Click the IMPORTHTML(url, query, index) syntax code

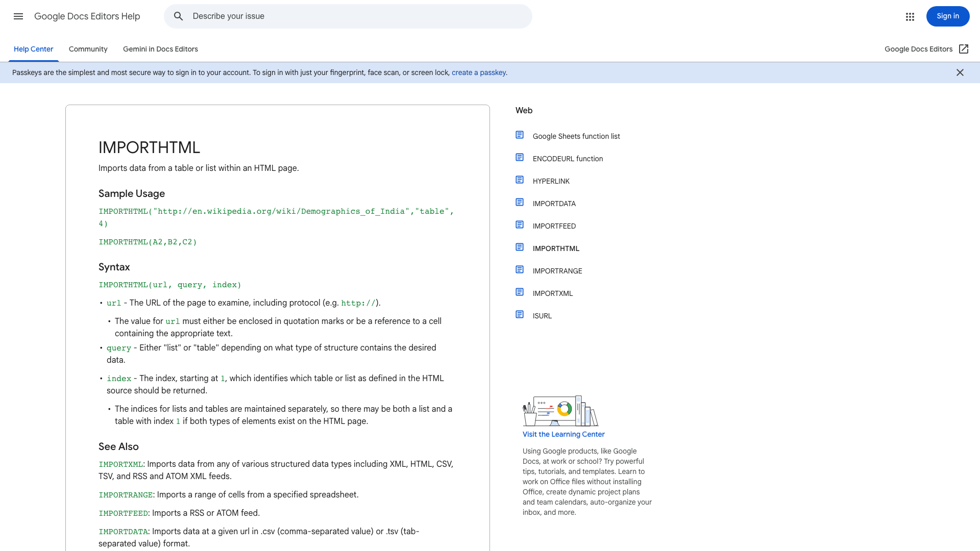pos(170,285)
